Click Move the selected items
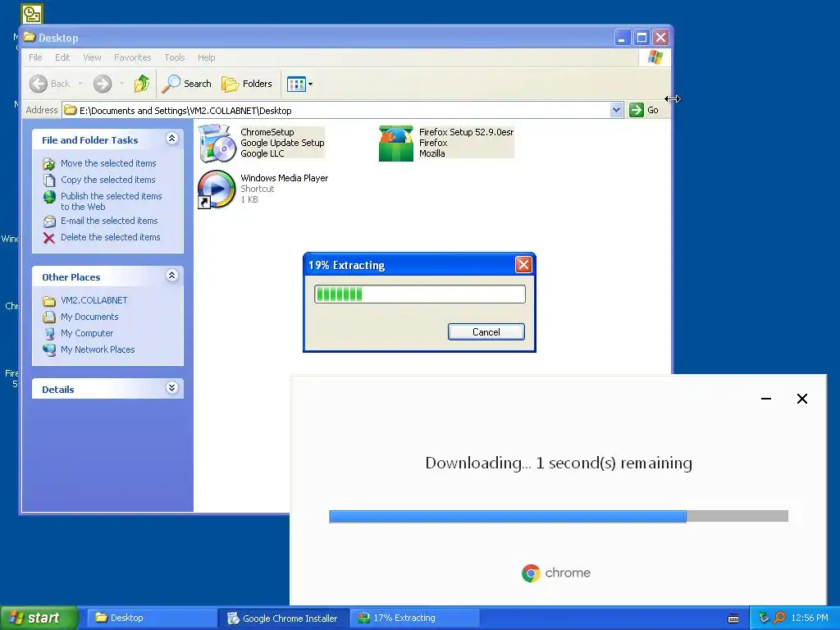This screenshot has width=840, height=630. (x=108, y=163)
